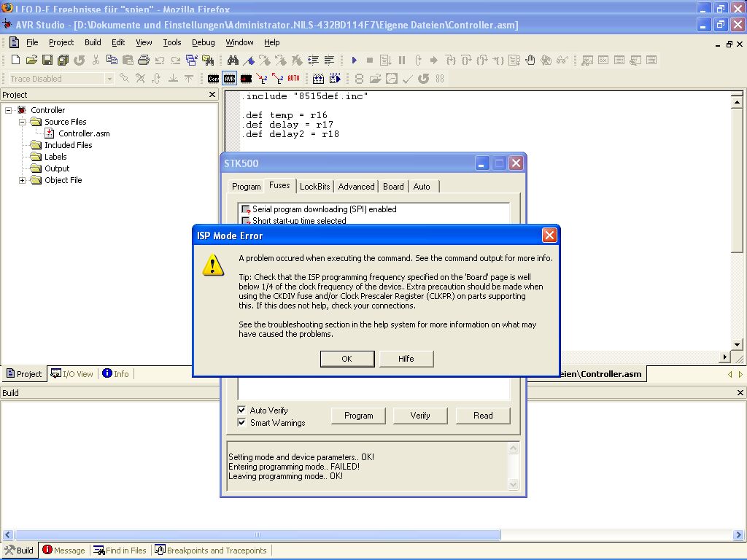
Task: Toggle the Smart Warnings checkbox
Action: (241, 422)
